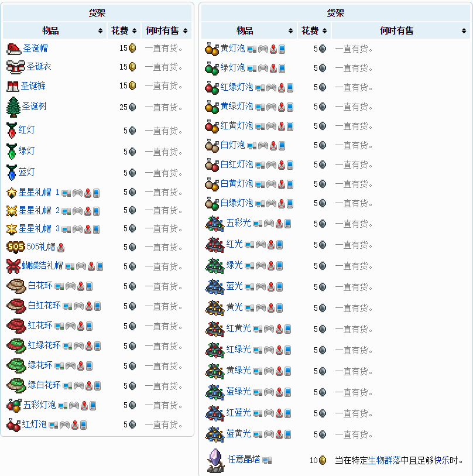Click the 黄光 yellow lights icon
Screen dimensions: 473x476
coord(215,308)
